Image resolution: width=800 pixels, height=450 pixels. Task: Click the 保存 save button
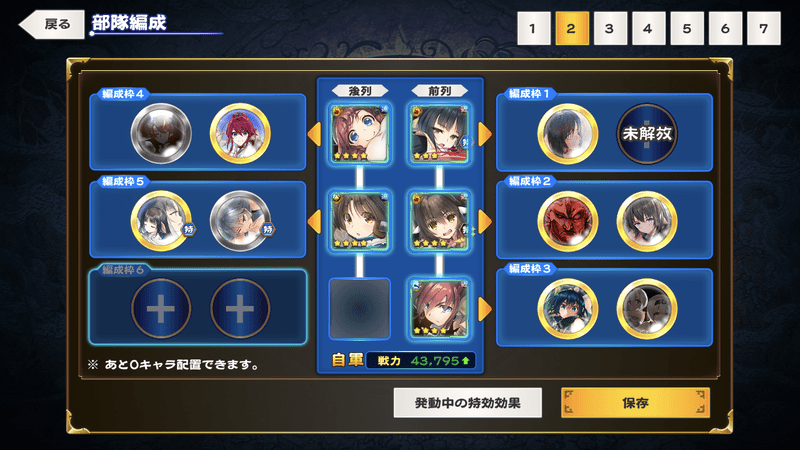click(x=635, y=403)
